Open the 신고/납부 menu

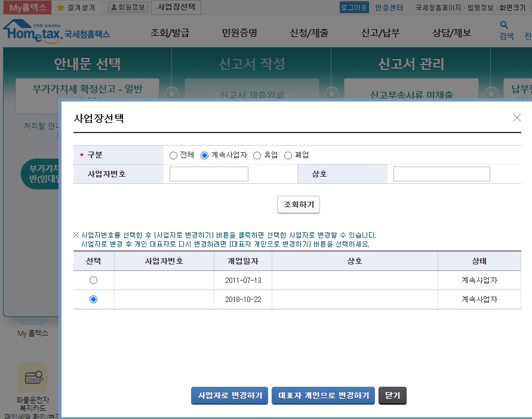380,33
